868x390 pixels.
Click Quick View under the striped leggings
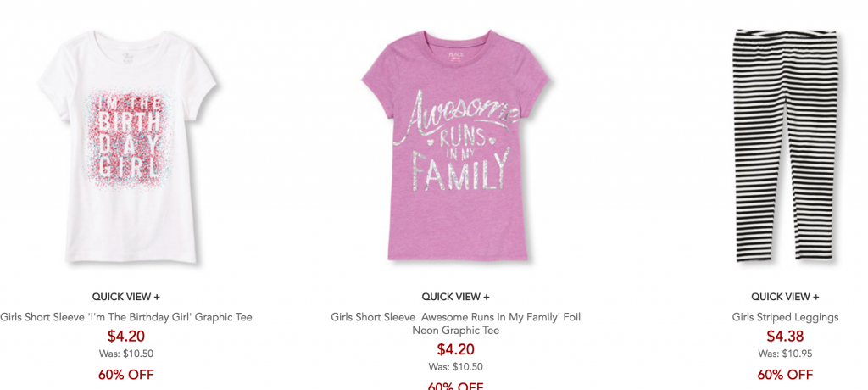(x=785, y=297)
